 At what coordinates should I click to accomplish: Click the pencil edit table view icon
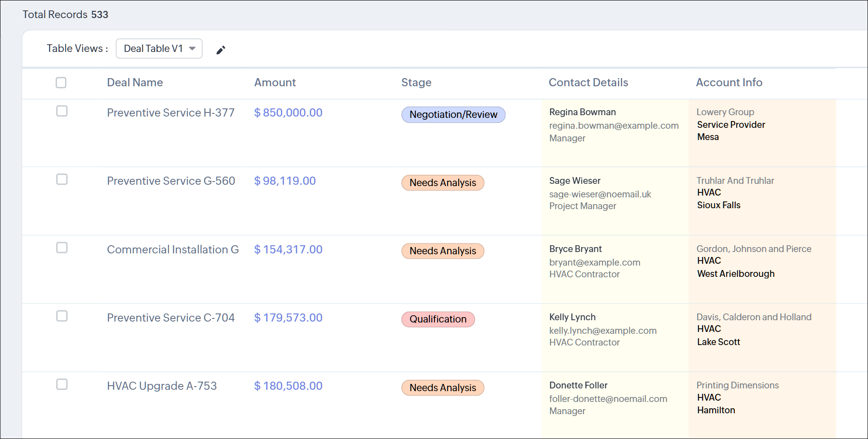(220, 50)
